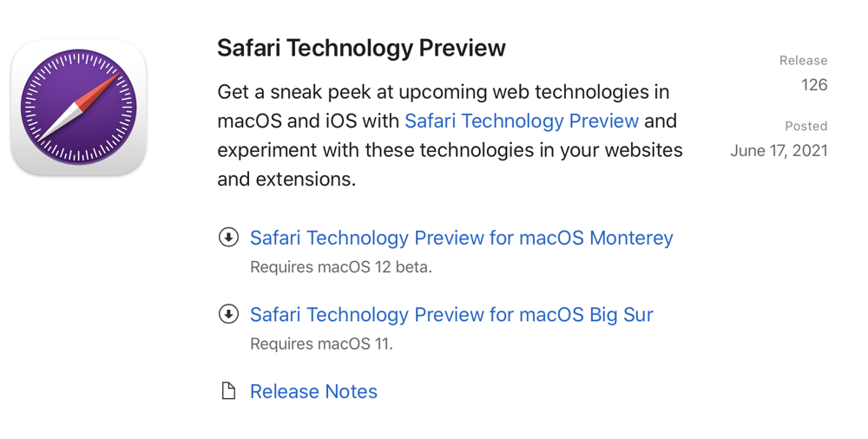Follow the inline Safari Technology Preview link in the description
The height and width of the screenshot is (439, 868).
[522, 121]
